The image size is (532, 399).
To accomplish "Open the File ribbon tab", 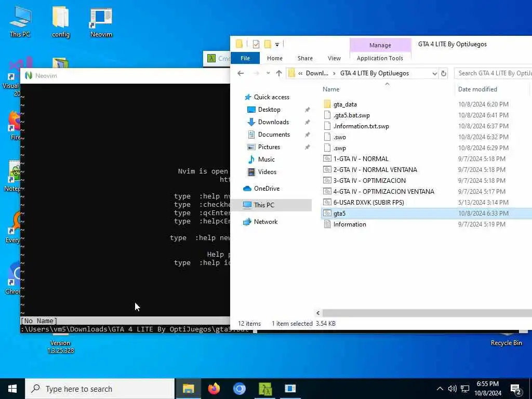I will 245,58.
